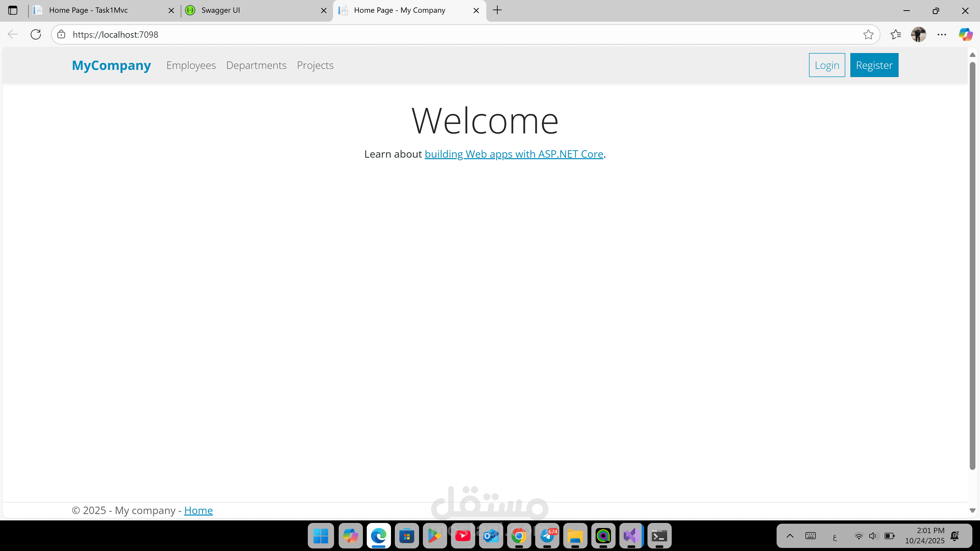Open Google Play from taskbar
This screenshot has height=551, width=980.
pos(434,536)
